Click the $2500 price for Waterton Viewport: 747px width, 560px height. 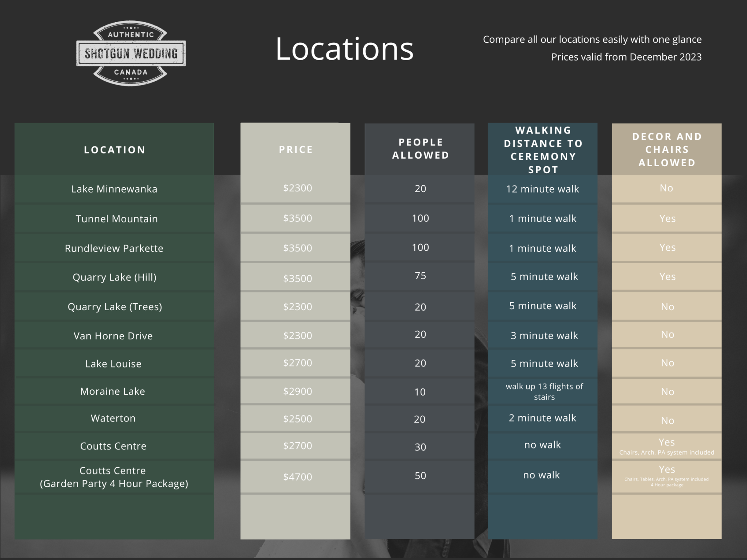click(298, 419)
